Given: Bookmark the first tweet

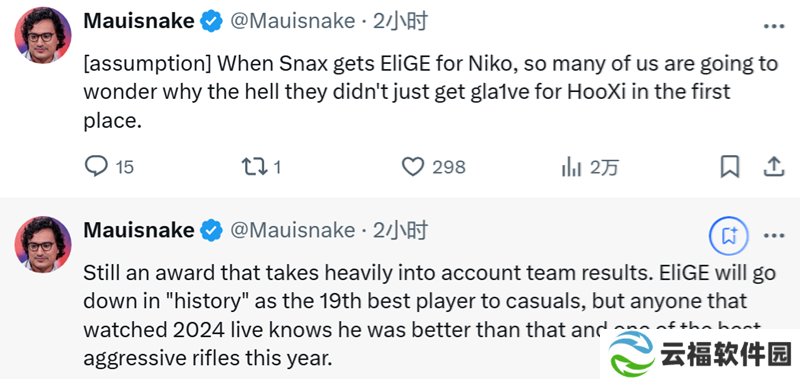Looking at the screenshot, I should (x=730, y=167).
